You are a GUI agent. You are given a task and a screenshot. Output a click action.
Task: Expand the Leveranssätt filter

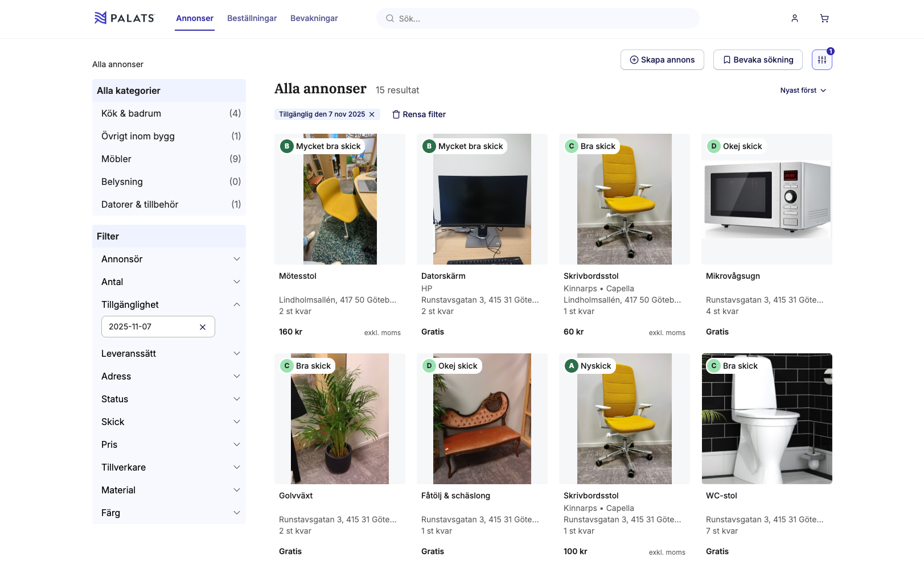pyautogui.click(x=237, y=353)
